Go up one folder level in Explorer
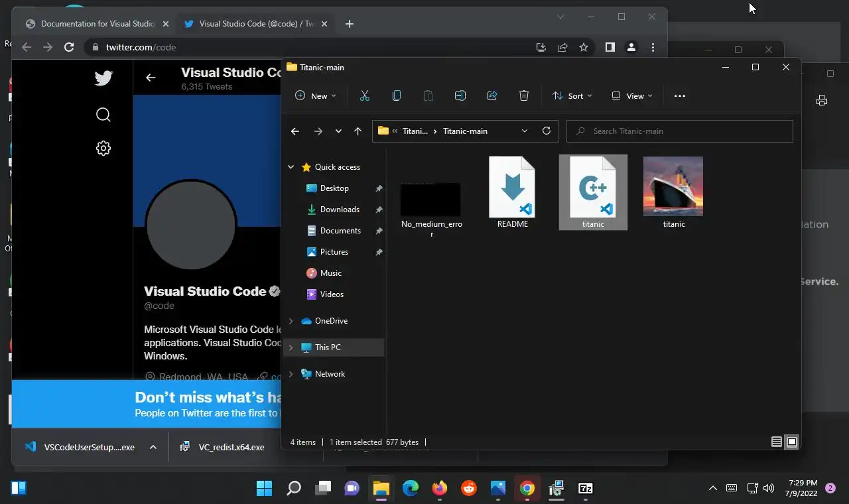 tap(358, 131)
